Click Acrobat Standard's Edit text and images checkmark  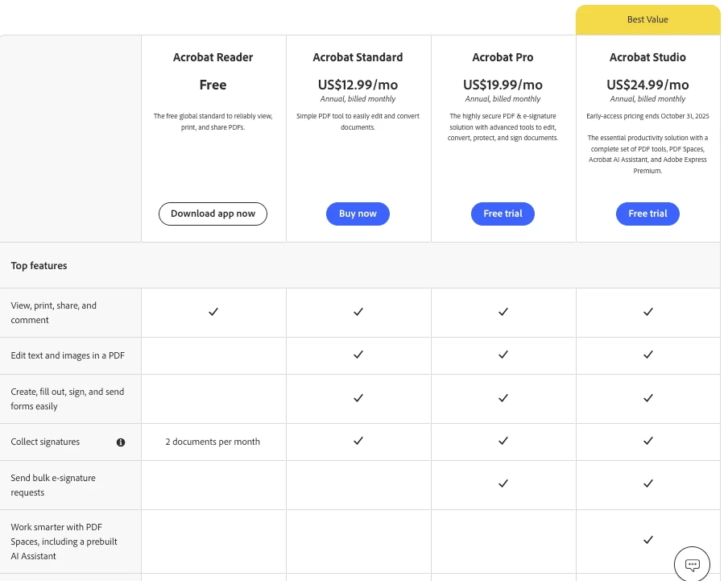(x=358, y=355)
